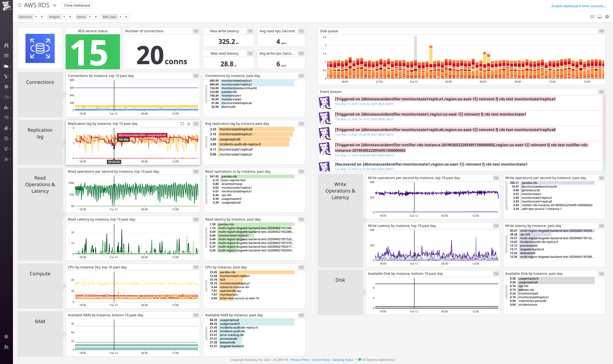This screenshot has width=613, height=364.
Task: Open the Watchdog binoculars icon in sidebar
Action: click(6, 45)
